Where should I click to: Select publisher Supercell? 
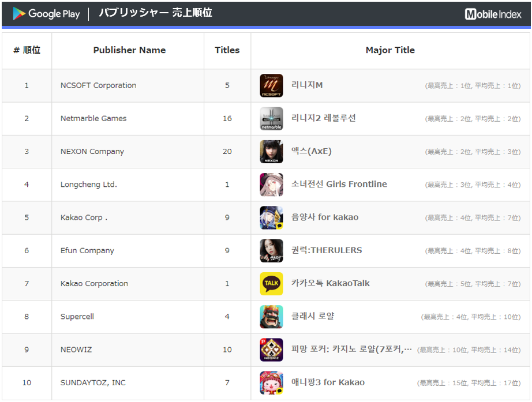click(77, 317)
